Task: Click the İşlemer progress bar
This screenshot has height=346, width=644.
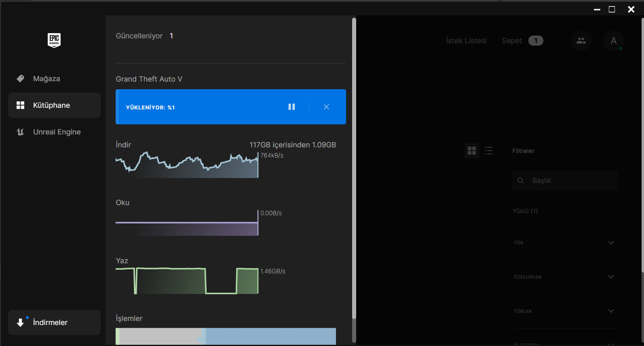Action: [x=226, y=336]
